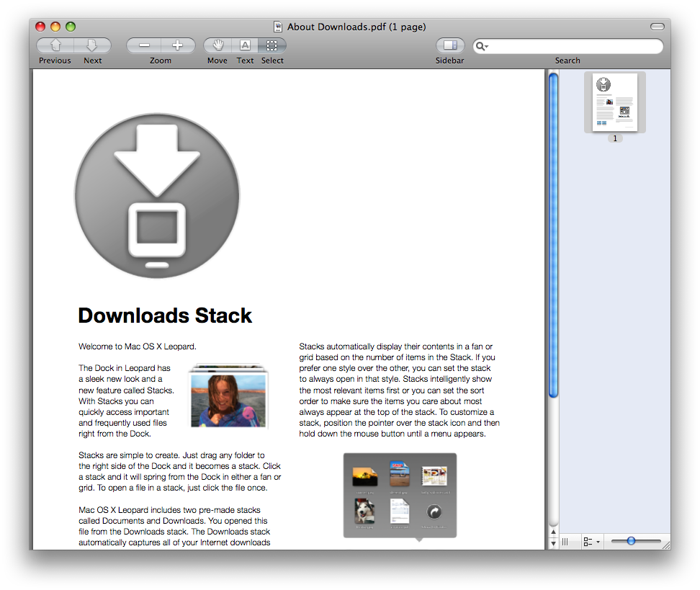Select the Move hand tool
This screenshot has width=700, height=590.
(x=217, y=45)
